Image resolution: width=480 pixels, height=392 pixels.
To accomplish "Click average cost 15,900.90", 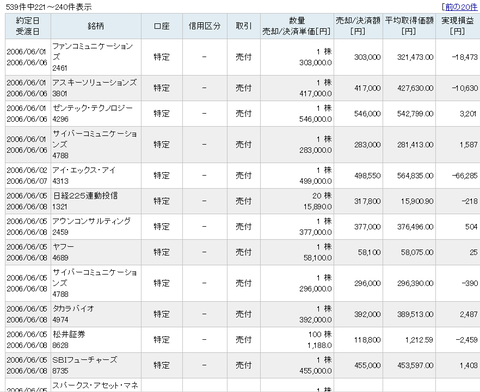I will (417, 201).
